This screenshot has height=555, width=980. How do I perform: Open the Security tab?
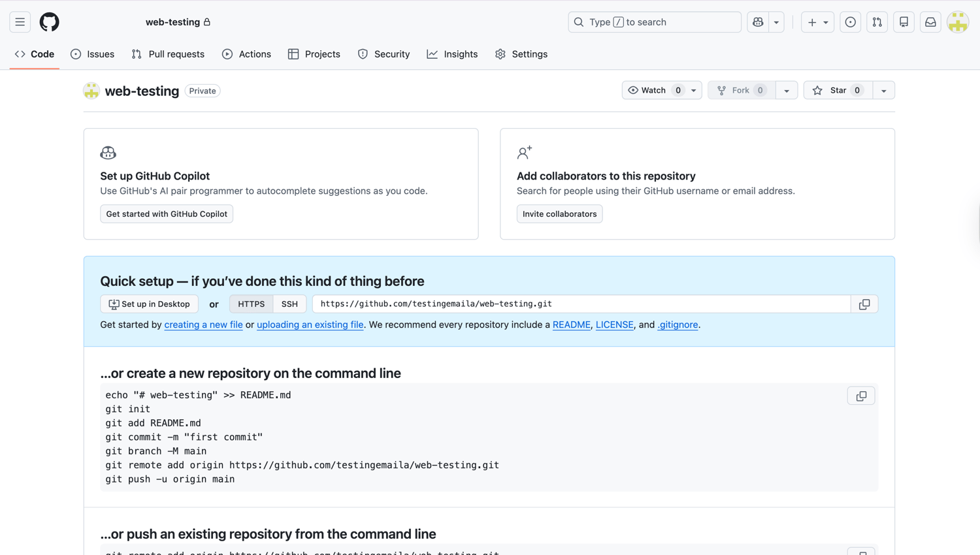click(x=384, y=54)
